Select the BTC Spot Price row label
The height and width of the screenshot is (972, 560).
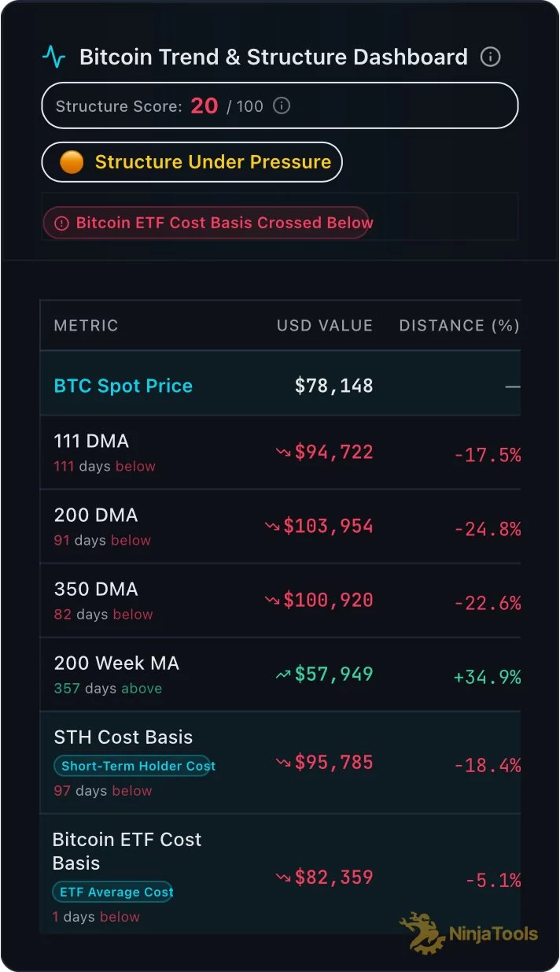coord(123,386)
